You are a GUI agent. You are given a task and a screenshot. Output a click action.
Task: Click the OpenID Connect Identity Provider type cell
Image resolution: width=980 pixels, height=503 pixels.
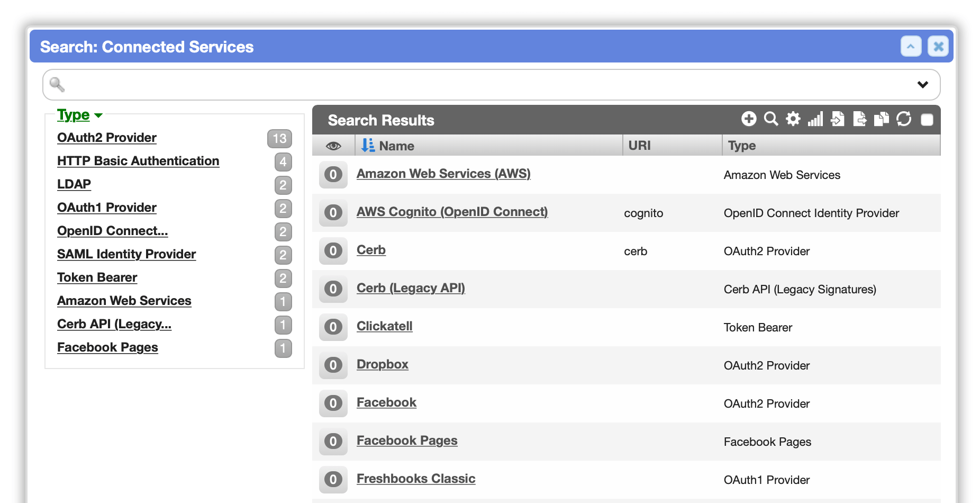811,213
